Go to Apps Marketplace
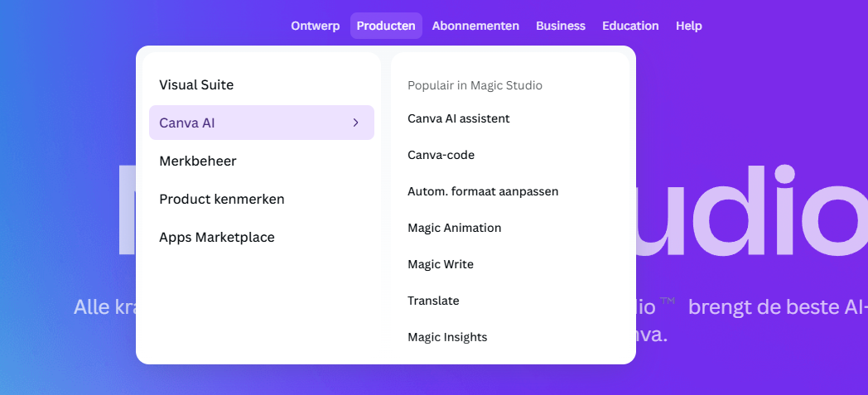Viewport: 868px width, 395px height. click(x=216, y=237)
